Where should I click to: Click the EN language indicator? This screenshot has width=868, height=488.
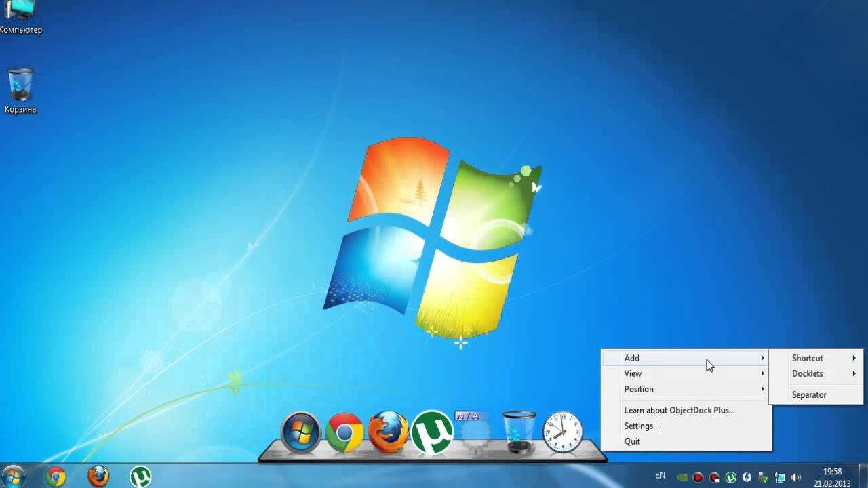click(660, 476)
